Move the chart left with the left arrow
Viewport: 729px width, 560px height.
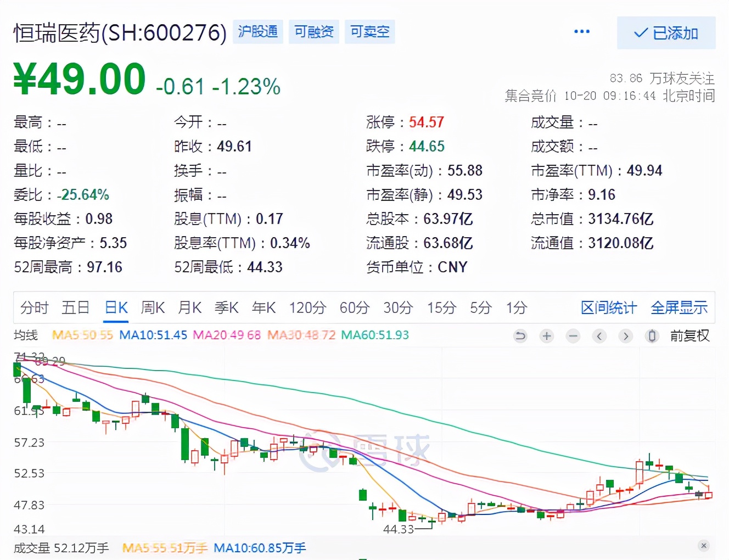599,335
